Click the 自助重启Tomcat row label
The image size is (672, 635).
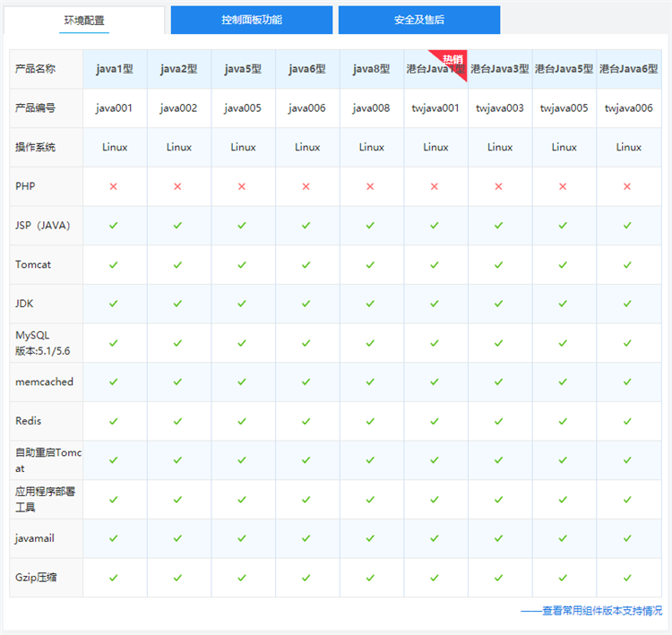[x=47, y=460]
